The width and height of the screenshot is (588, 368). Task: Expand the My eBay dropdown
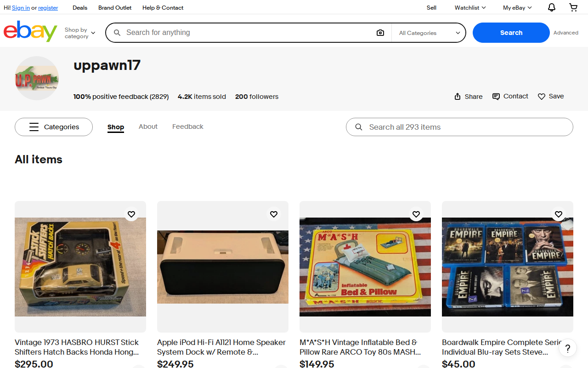[x=517, y=7]
